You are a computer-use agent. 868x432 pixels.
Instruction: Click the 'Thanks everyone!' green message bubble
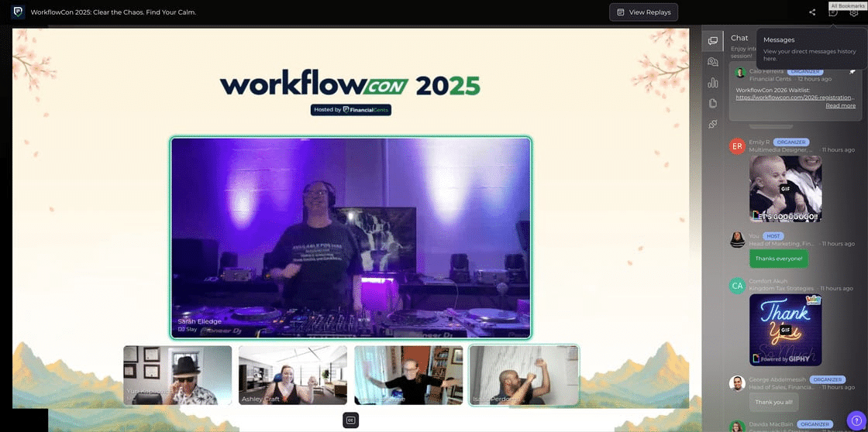779,259
